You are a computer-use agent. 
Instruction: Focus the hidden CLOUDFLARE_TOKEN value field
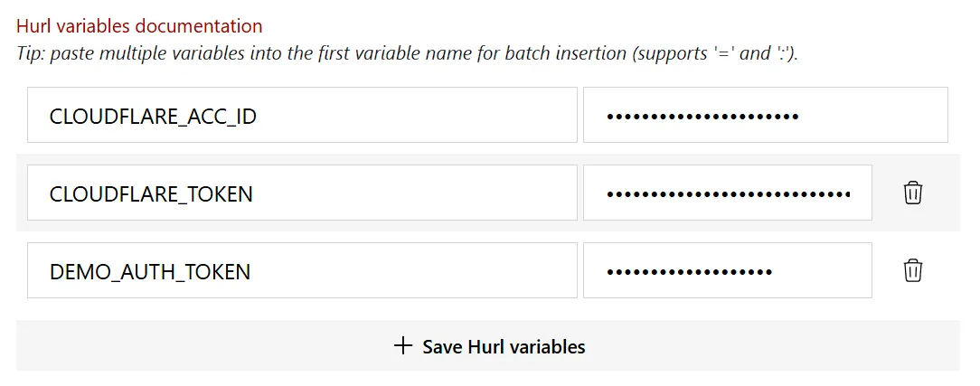point(728,193)
